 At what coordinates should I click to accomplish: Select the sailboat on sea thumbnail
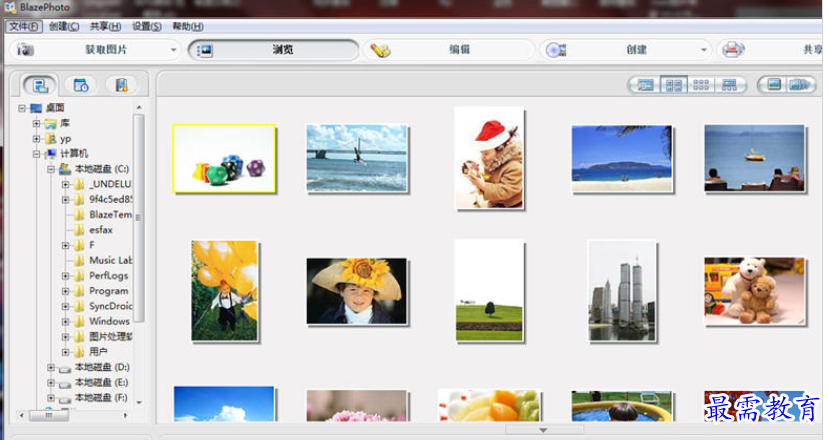click(x=754, y=158)
